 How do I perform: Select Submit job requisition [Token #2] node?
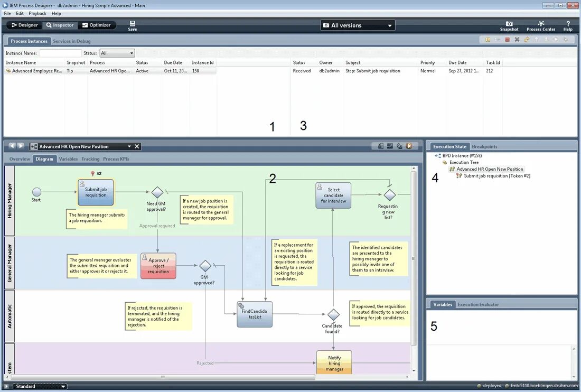point(497,175)
